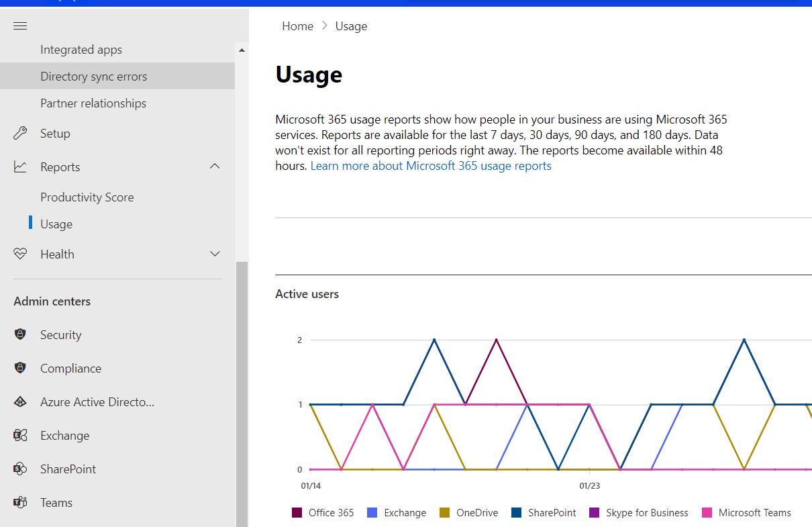This screenshot has width=812, height=527.
Task: Expand the Health section chevron
Action: [x=215, y=254]
